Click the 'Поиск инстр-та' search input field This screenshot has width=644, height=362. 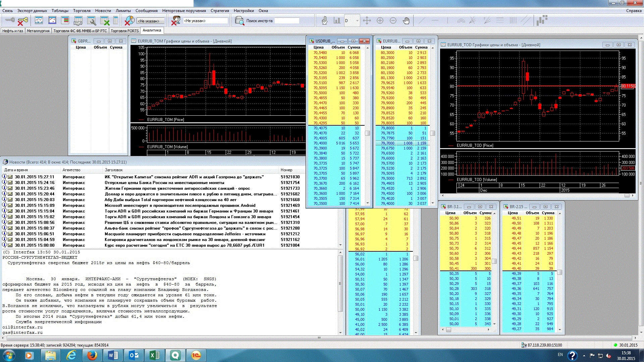(x=287, y=21)
